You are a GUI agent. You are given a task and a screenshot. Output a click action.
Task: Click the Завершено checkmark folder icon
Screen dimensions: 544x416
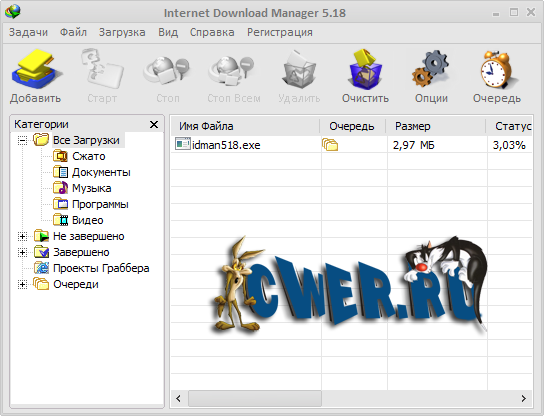point(41,252)
